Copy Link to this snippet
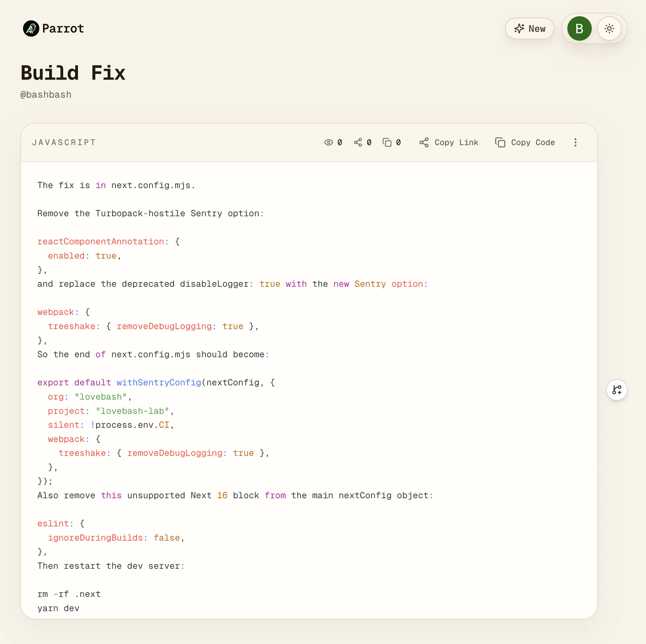This screenshot has width=646, height=644. click(x=449, y=142)
